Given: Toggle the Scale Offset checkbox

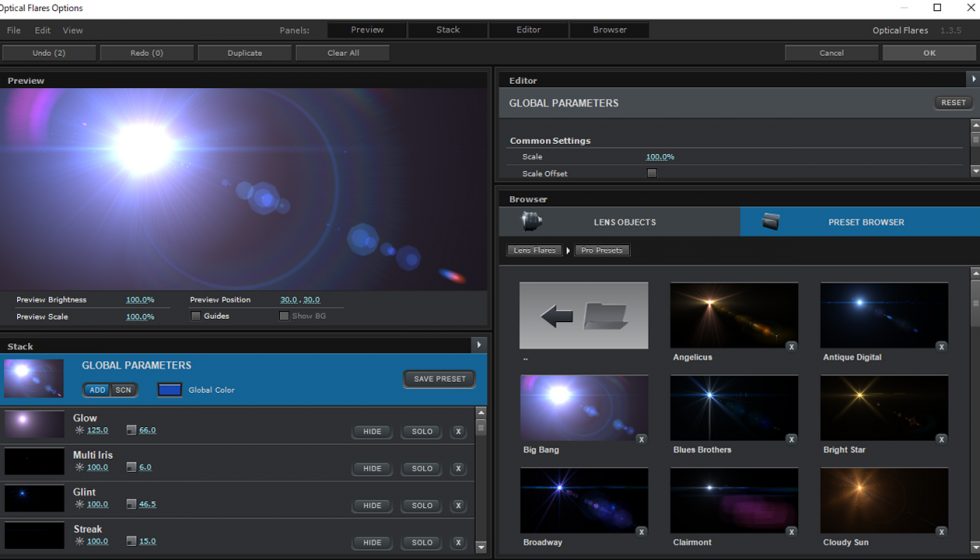Looking at the screenshot, I should (652, 173).
